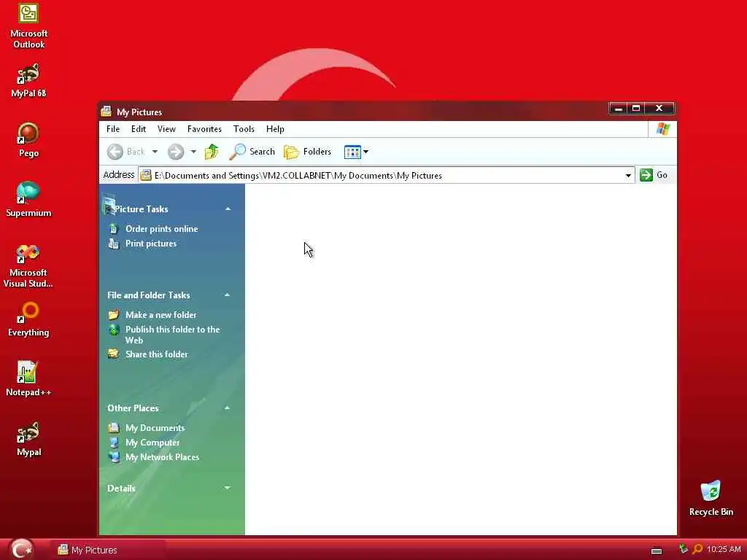The width and height of the screenshot is (747, 560).
Task: Open Back history dropdown arrow
Action: pyautogui.click(x=155, y=152)
